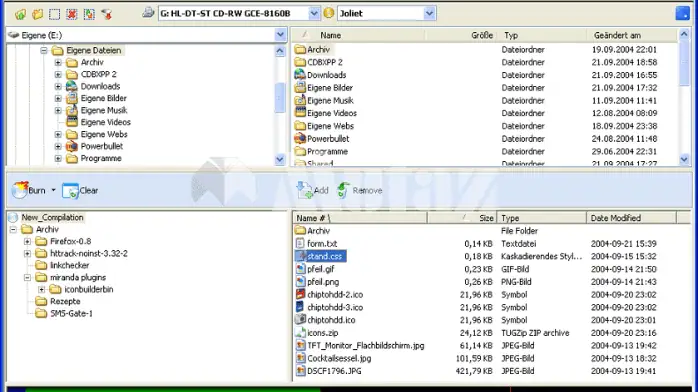Click the dashed box icon with green arrows
Viewport: 698px width, 392px height.
(89, 14)
